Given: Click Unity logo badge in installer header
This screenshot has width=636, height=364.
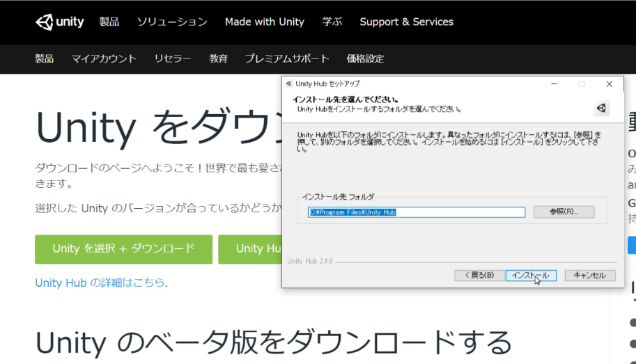Looking at the screenshot, I should pos(601,108).
